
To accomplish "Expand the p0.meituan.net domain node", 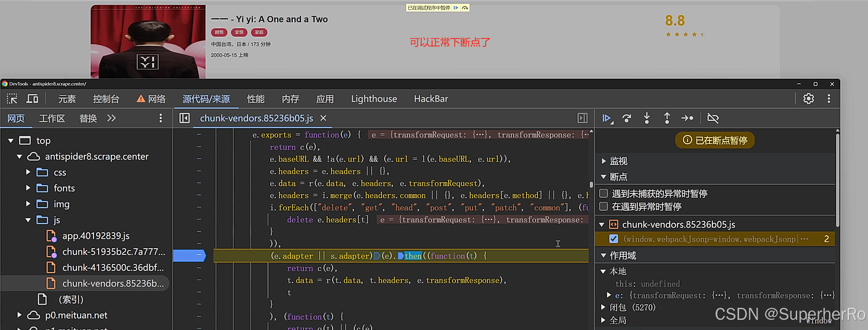I will (19, 315).
